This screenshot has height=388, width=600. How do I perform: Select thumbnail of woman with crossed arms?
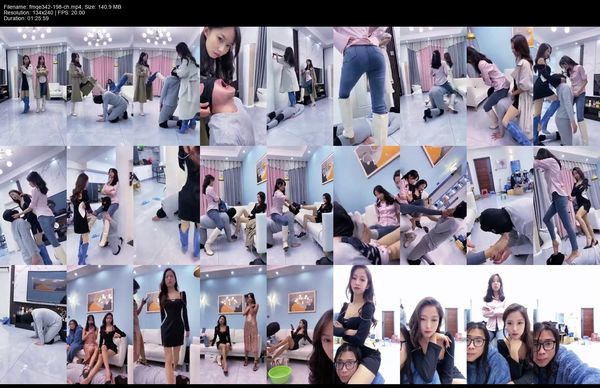[367, 324]
